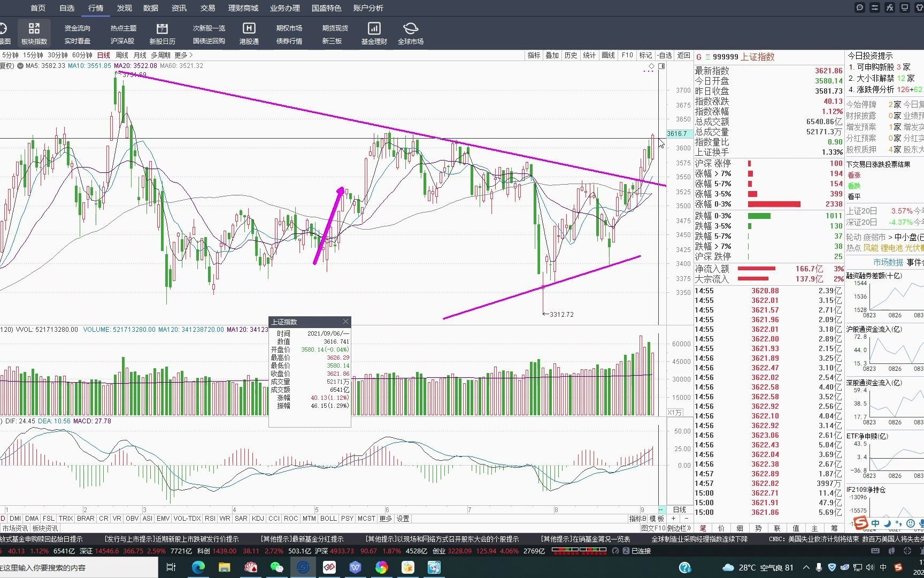The width and height of the screenshot is (924, 578).
Task: Select MACD-area KDJ indicator tab
Action: 258,519
